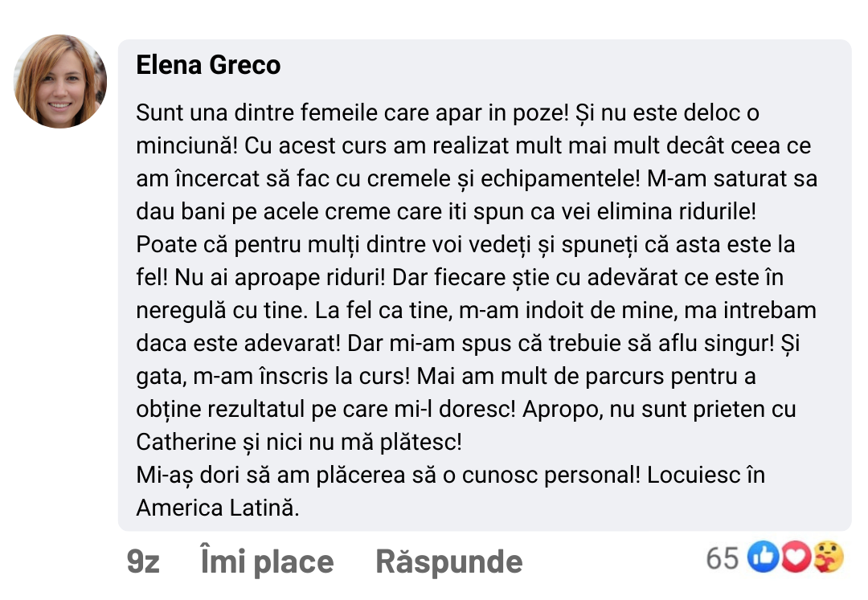Click the red heart reaction icon
This screenshot has width=868, height=600.
tap(795, 557)
